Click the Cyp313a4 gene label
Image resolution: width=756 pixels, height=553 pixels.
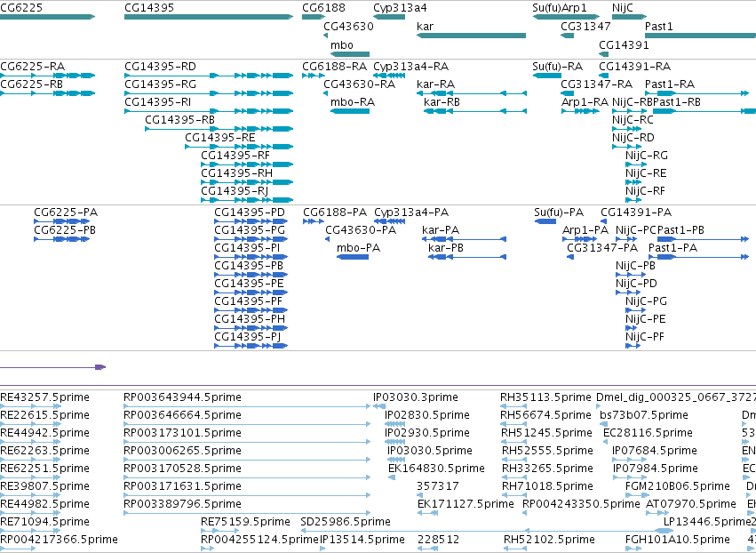point(400,8)
